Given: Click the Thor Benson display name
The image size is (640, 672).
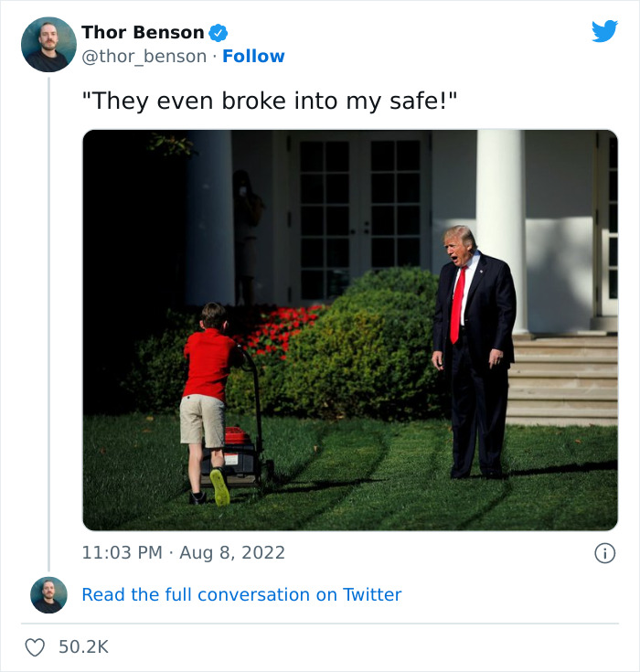Looking at the screenshot, I should coord(143,33).
